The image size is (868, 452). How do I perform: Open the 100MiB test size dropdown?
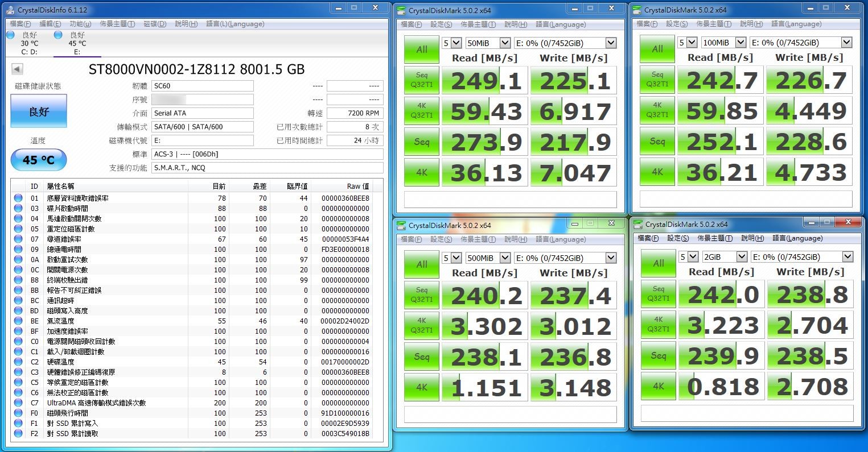[724, 42]
